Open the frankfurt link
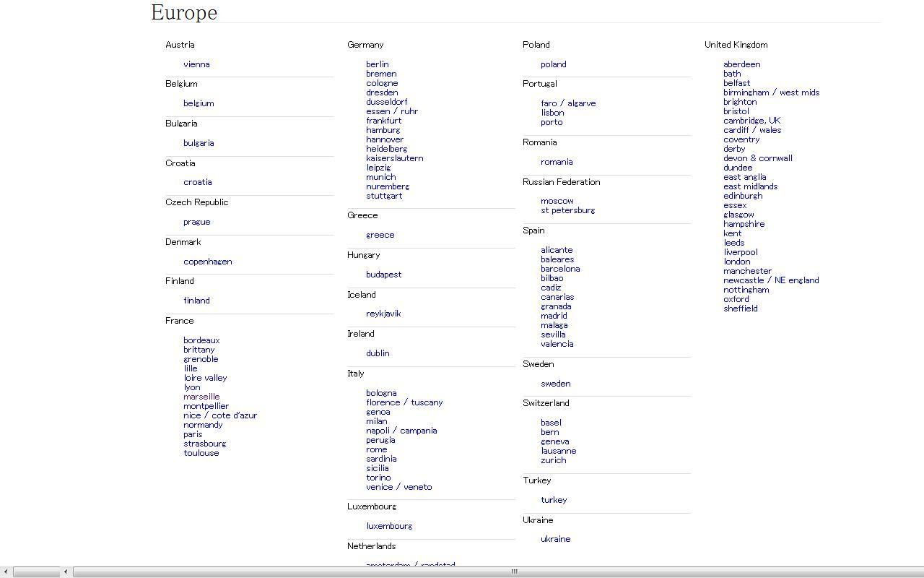The height and width of the screenshot is (578, 924). pyautogui.click(x=384, y=121)
